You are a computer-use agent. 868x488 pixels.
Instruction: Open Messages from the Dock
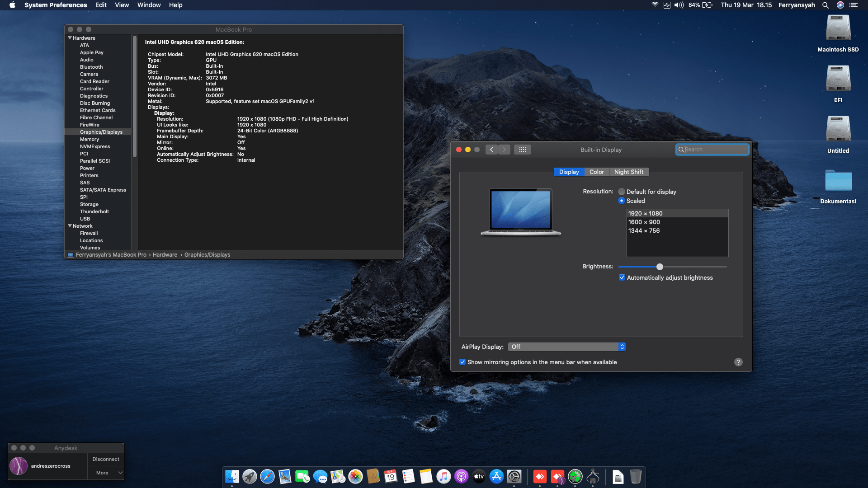(x=320, y=476)
